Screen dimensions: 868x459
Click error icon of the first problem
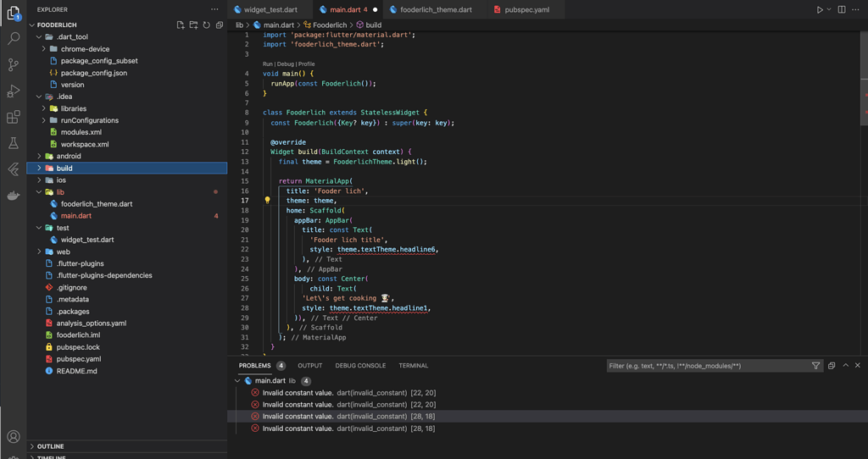click(x=254, y=393)
